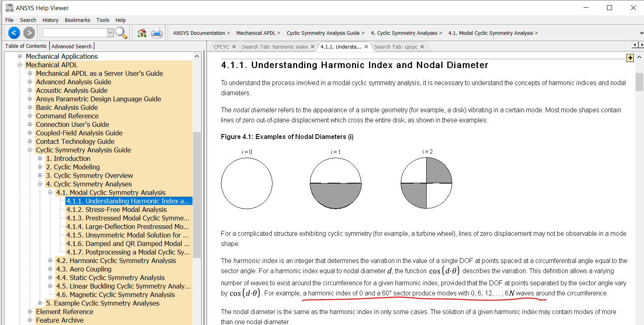Viewport: 644px width, 325px height.
Task: Go to the Home page icon
Action: pos(142,33)
